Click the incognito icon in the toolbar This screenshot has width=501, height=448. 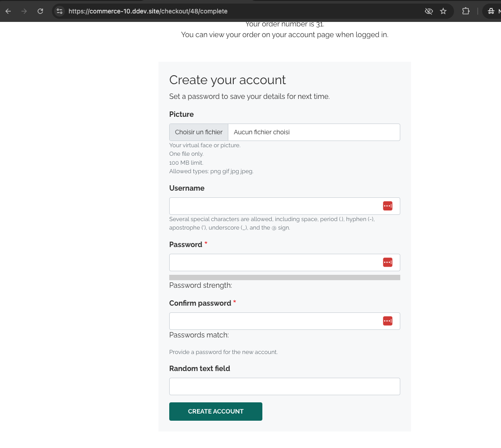[491, 11]
